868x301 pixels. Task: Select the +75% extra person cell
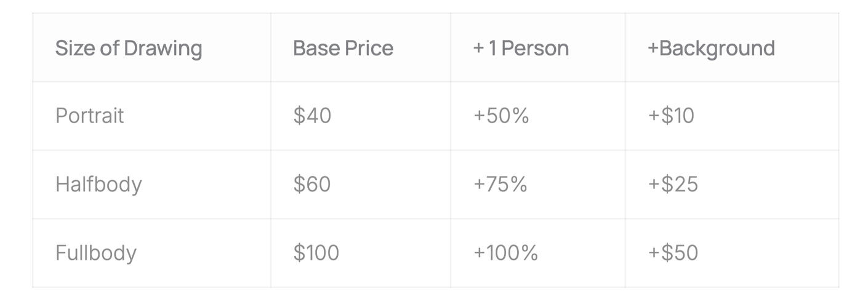500,184
